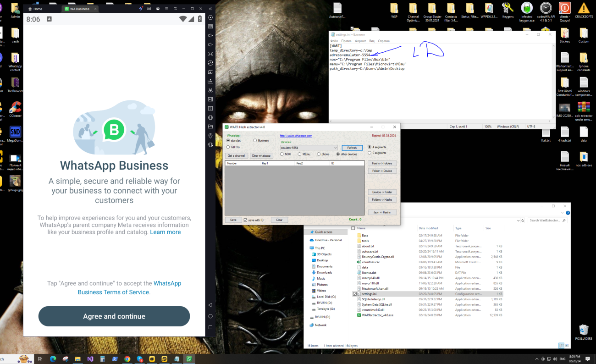This screenshot has height=364, width=596.
Task: Open the Вид menu in Notepad
Action: [372, 41]
